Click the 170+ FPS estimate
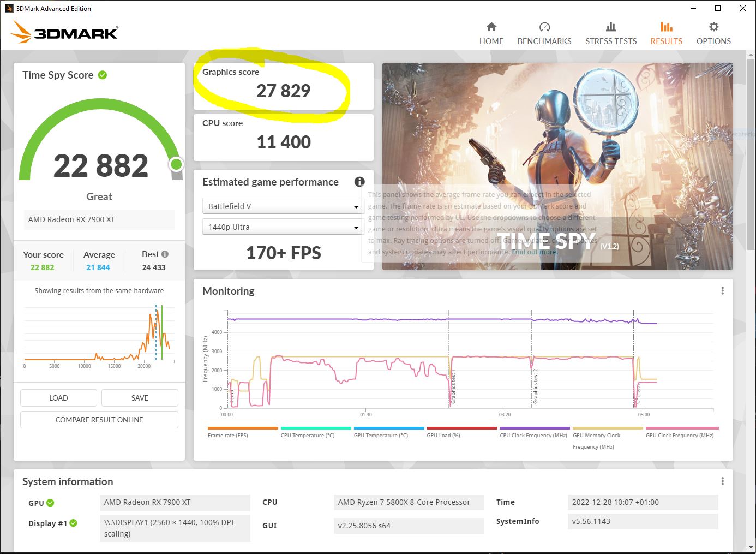756x554 pixels. pyautogui.click(x=284, y=253)
